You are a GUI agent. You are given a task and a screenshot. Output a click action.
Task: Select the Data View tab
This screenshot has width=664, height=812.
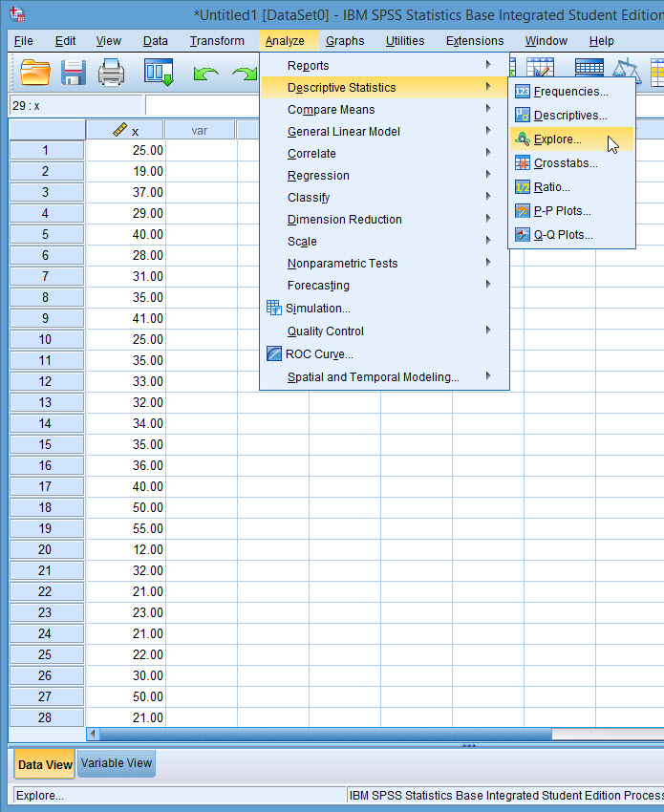[x=45, y=764]
